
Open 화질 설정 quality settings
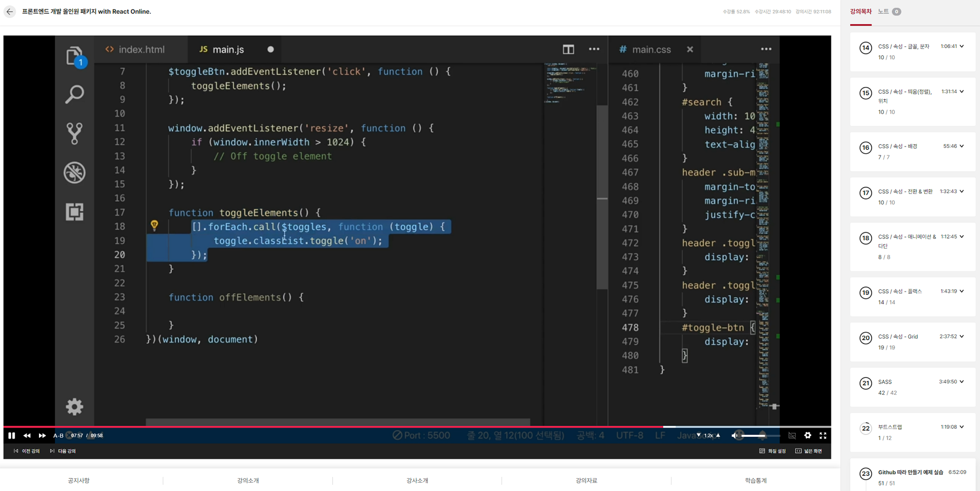pos(772,451)
